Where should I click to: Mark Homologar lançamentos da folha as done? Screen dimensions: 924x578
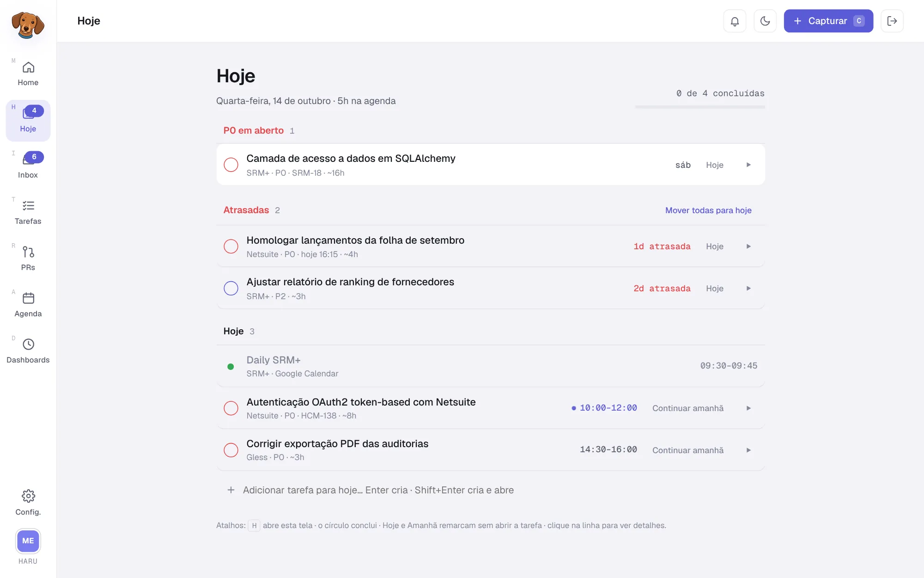pyautogui.click(x=231, y=246)
